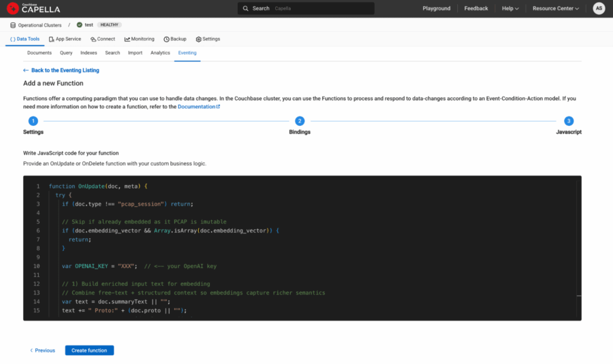
Task: Click the Playground link
Action: pos(437,8)
